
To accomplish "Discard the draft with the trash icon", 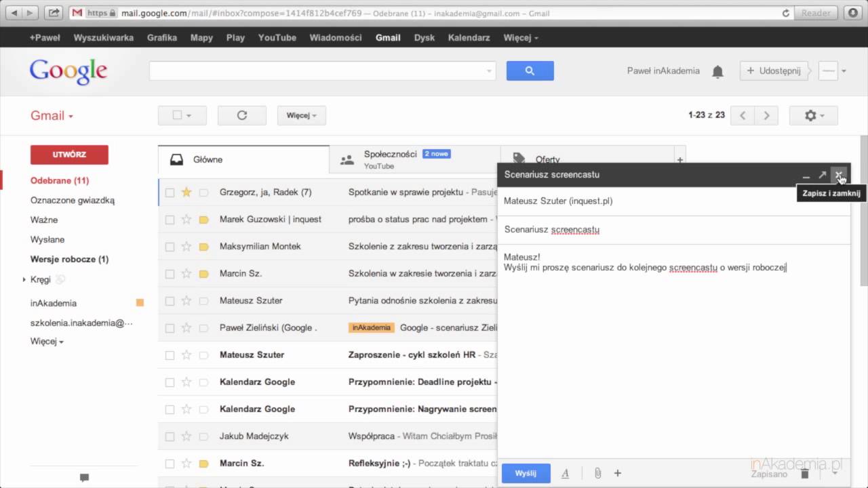I will pos(805,473).
